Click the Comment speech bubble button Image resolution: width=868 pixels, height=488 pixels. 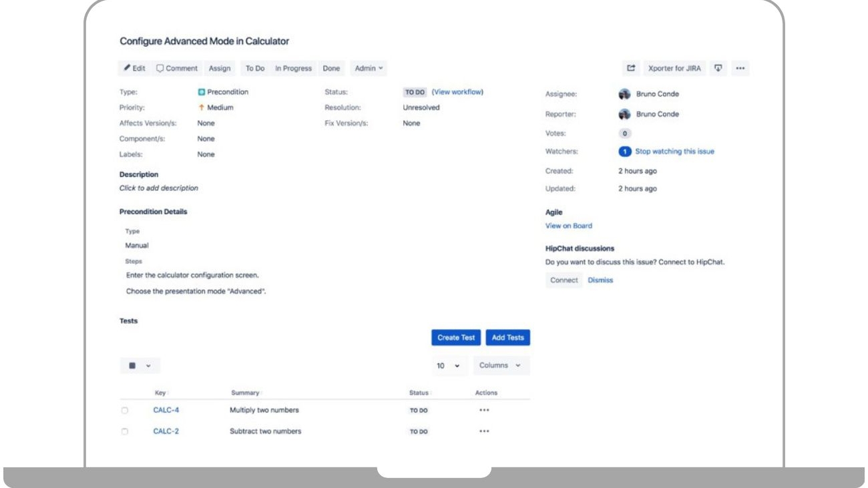click(x=177, y=68)
